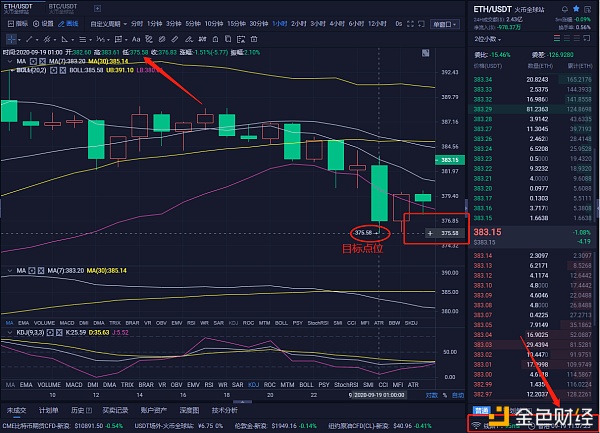Image resolution: width=600 pixels, height=433 pixels.
Task: Select the crosshair cursor tool
Action: [11, 39]
